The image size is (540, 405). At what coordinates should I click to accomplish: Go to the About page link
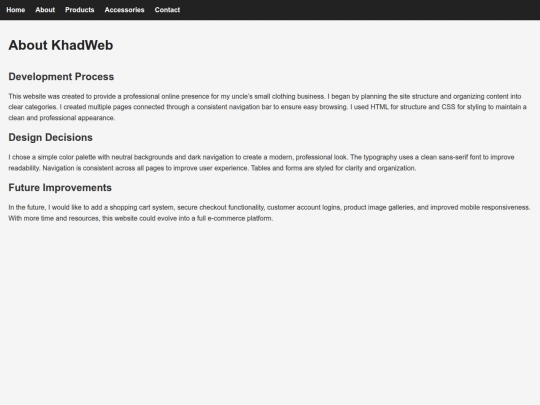pyautogui.click(x=45, y=10)
